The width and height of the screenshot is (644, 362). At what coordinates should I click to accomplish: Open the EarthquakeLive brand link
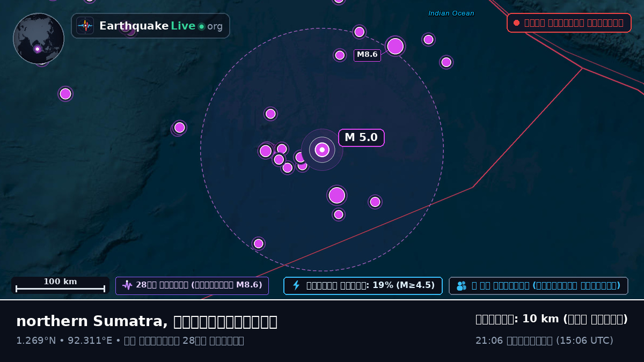[x=150, y=26]
